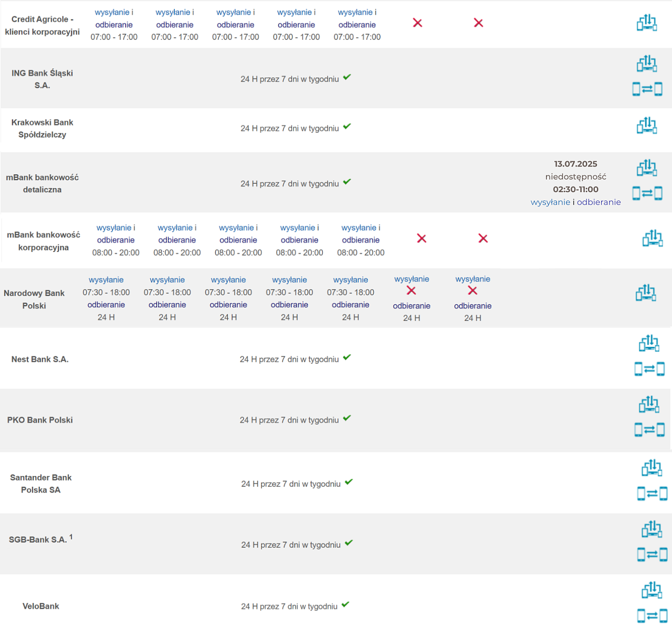Click mBank bankowość detaliczna computer network icon

pyautogui.click(x=647, y=168)
